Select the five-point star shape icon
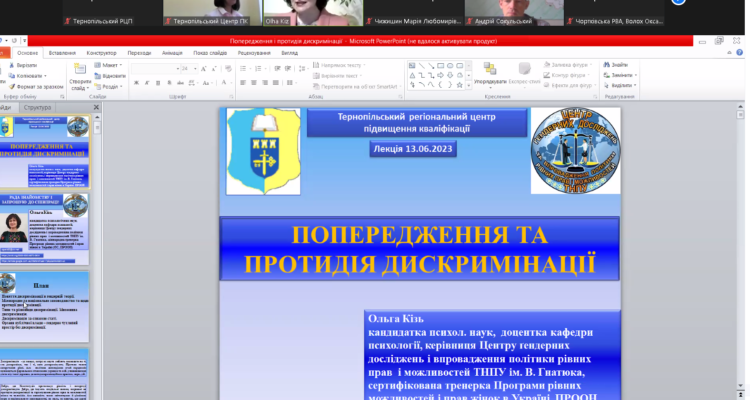The width and height of the screenshot is (750, 400). tap(460, 85)
